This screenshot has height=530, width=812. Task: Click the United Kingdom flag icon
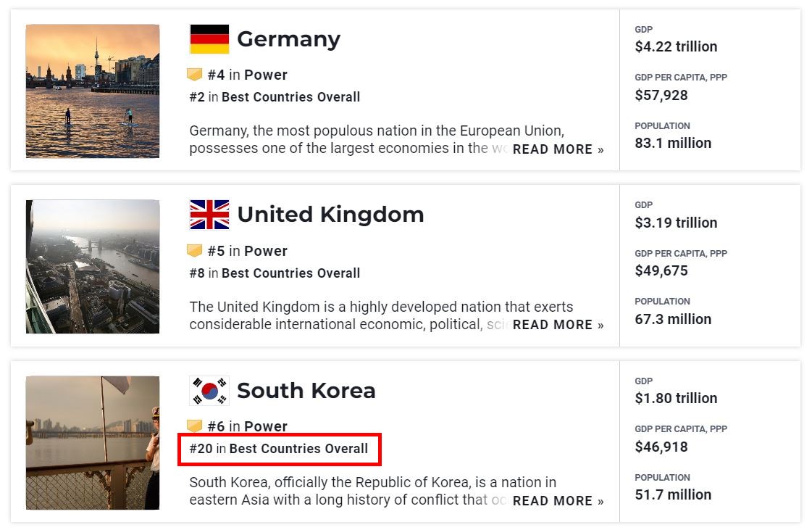pos(209,214)
